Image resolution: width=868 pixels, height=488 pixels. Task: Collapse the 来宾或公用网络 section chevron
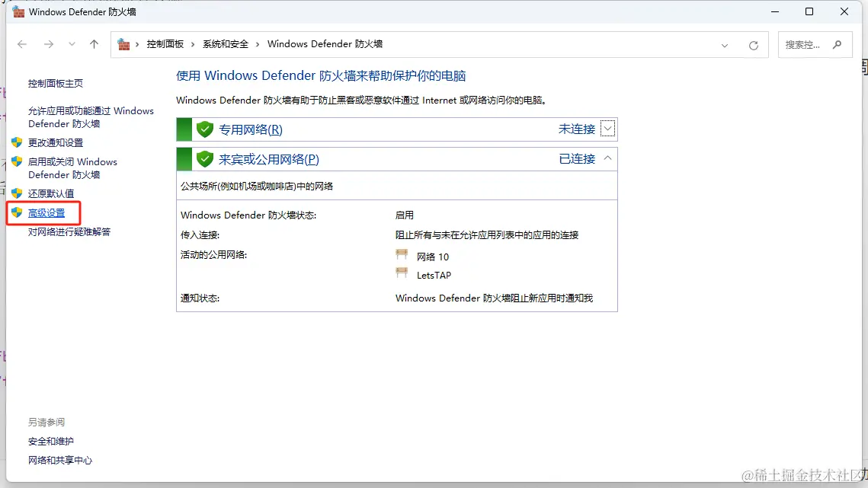tap(607, 159)
